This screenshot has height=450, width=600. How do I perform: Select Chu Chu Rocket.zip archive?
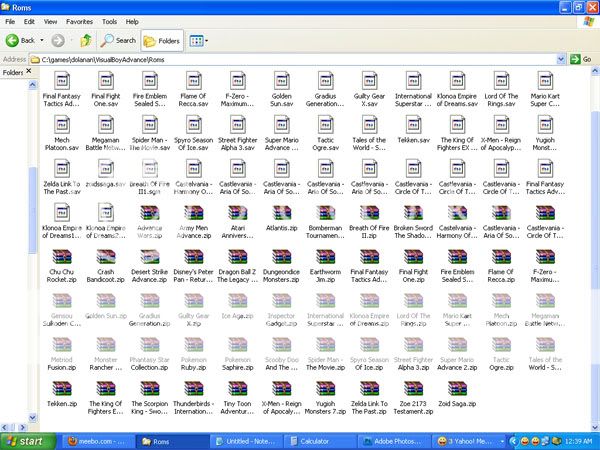[62, 265]
